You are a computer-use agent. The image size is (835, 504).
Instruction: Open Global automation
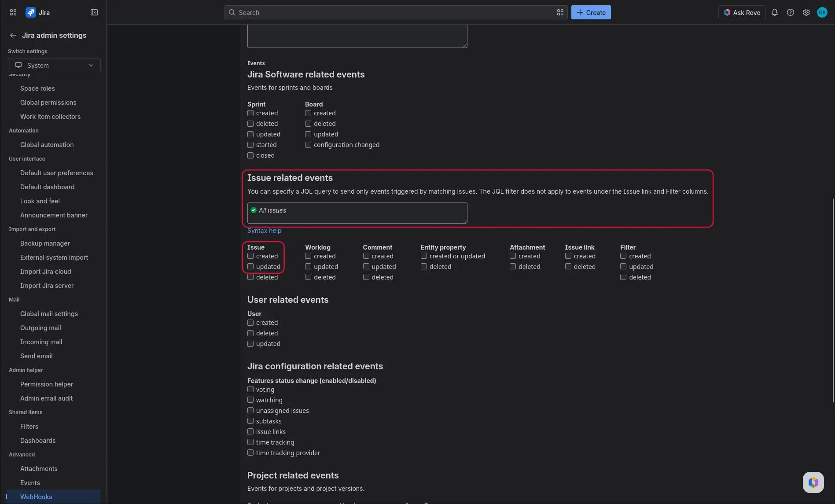coord(47,145)
